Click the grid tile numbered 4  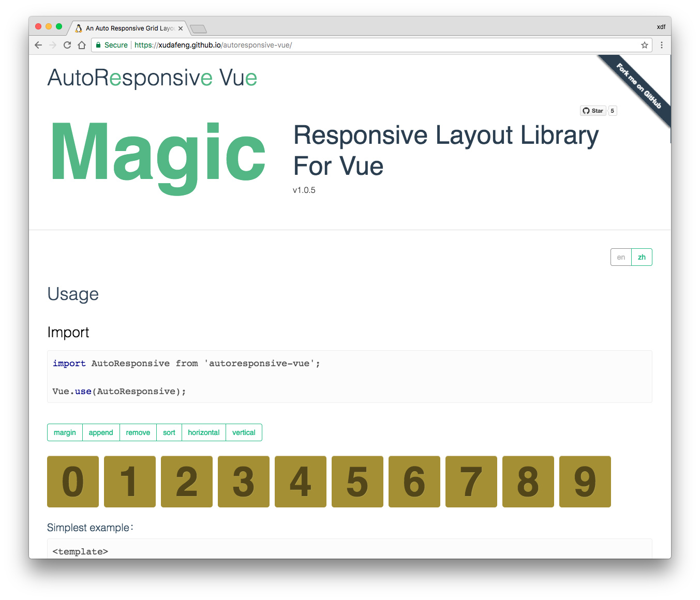(x=301, y=482)
